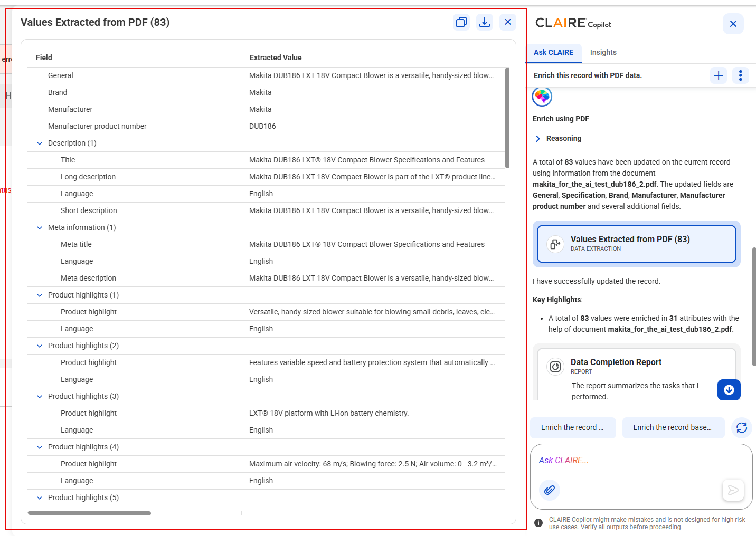Collapse the Product highlights (2) group
This screenshot has height=536, width=756.
tap(40, 346)
